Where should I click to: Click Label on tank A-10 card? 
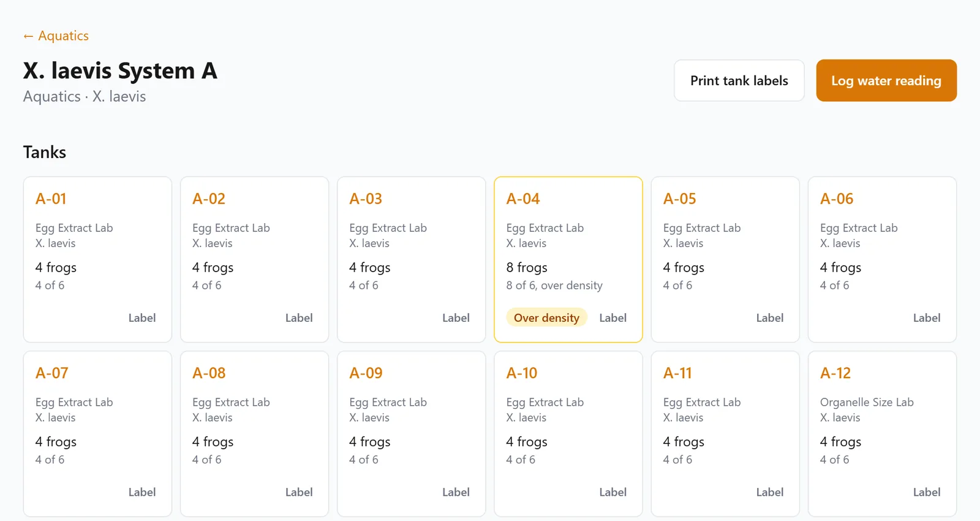[x=612, y=492]
